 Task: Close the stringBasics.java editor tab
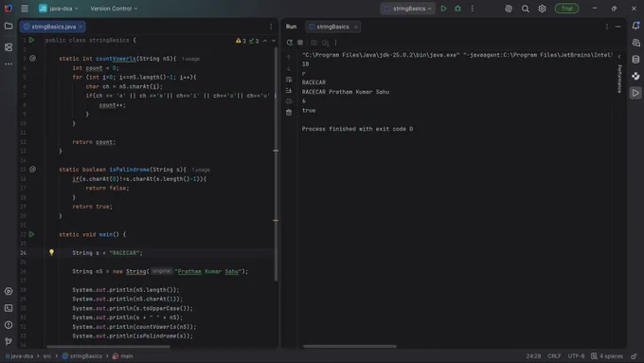pyautogui.click(x=80, y=27)
